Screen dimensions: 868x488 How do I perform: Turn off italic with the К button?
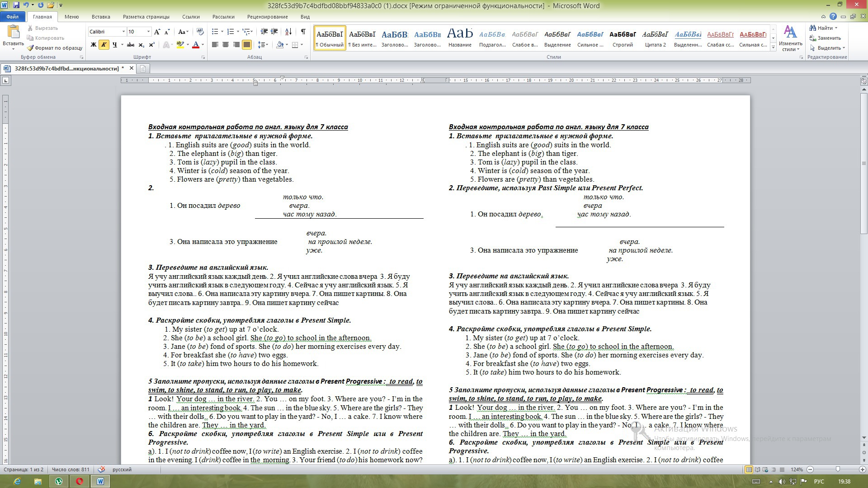click(x=104, y=45)
